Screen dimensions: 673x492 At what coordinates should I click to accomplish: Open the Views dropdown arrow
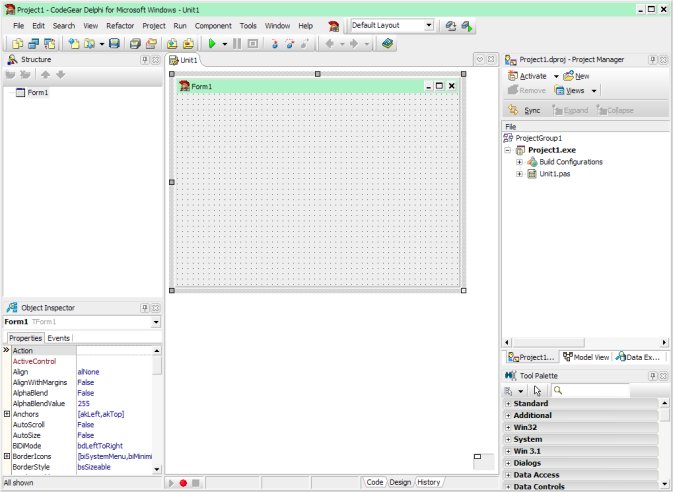click(x=594, y=91)
